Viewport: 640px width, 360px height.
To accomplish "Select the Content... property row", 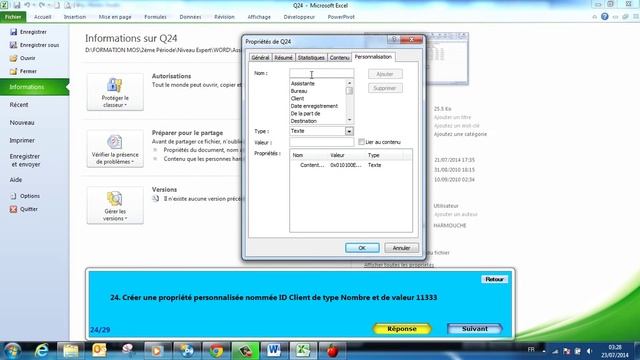I will [351, 165].
